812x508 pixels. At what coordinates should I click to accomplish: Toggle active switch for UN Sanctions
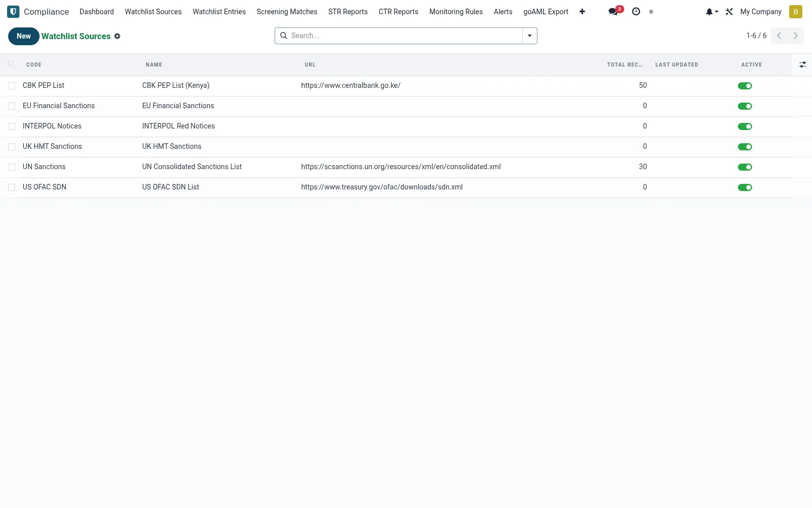745,167
